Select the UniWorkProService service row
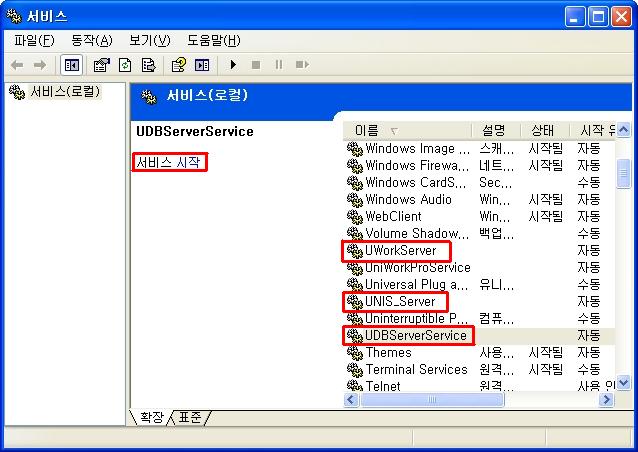This screenshot has height=452, width=638. [480, 268]
